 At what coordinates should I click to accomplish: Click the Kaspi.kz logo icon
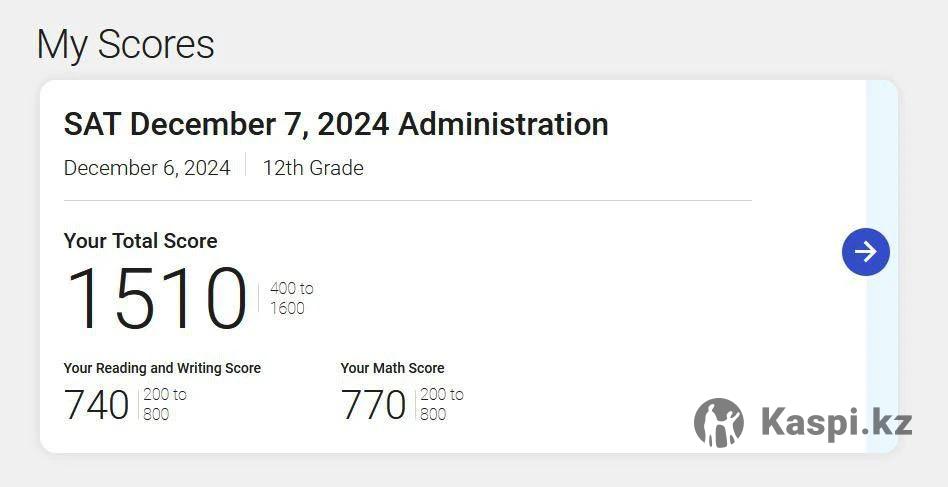click(719, 422)
